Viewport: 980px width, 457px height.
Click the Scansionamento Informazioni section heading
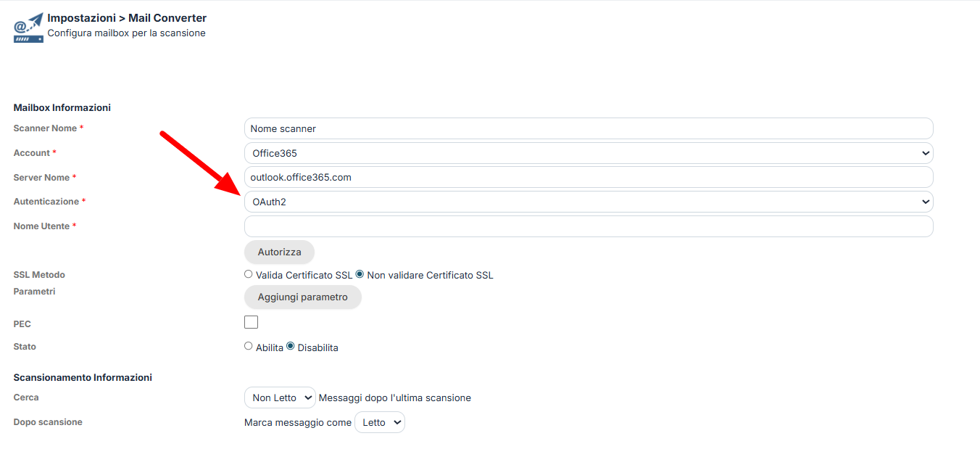pos(83,377)
